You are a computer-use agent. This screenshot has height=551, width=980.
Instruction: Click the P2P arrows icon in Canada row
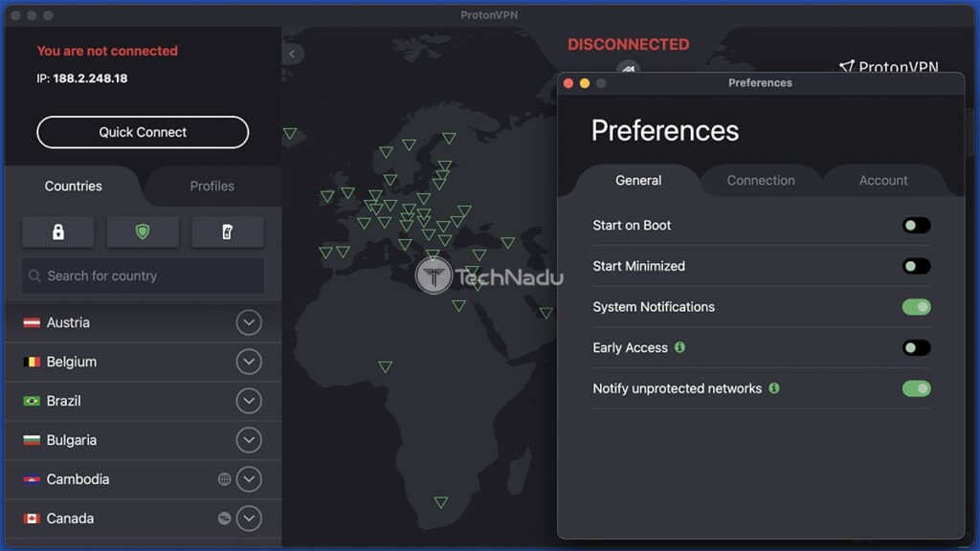coord(224,518)
